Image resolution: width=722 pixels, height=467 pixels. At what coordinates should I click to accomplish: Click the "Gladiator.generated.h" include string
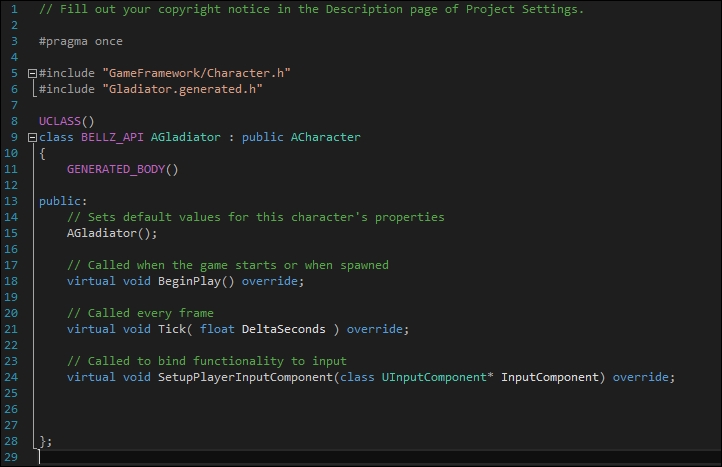[182, 89]
